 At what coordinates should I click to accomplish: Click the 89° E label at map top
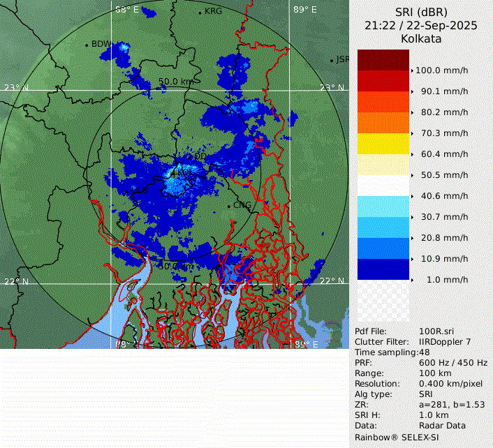click(304, 10)
